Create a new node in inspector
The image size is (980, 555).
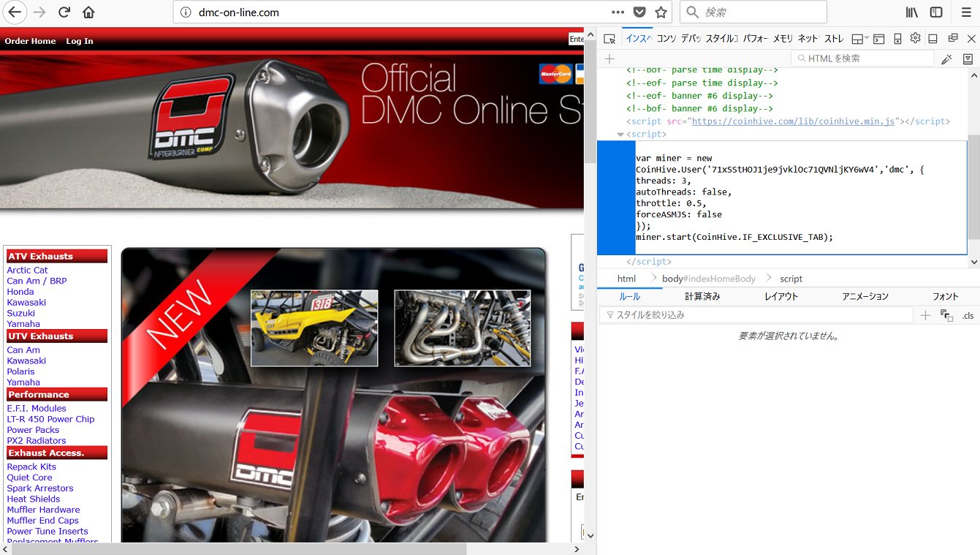tap(609, 58)
